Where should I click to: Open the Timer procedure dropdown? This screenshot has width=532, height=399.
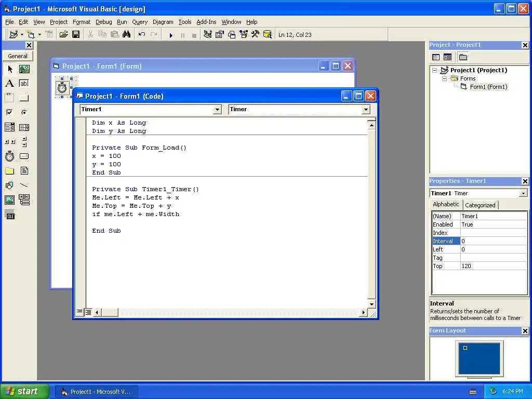point(366,109)
